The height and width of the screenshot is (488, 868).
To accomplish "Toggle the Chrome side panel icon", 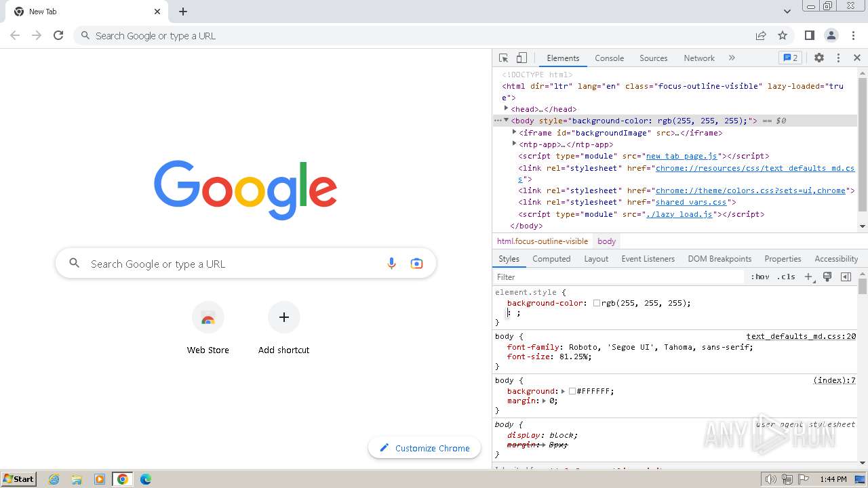I will (x=810, y=36).
